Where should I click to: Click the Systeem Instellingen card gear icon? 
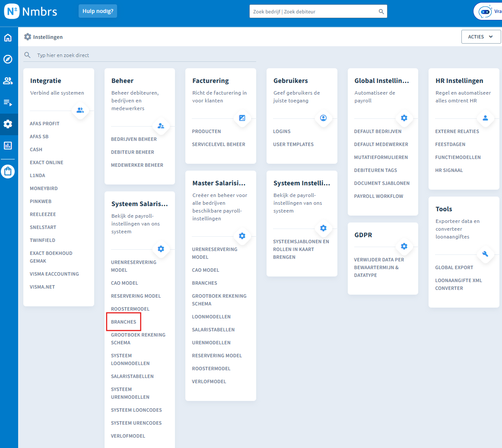pos(323,228)
